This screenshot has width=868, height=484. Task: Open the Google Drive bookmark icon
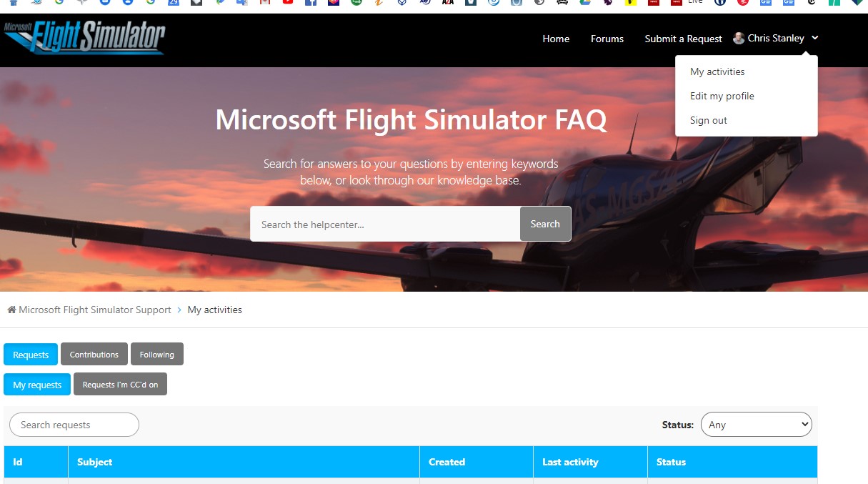584,3
